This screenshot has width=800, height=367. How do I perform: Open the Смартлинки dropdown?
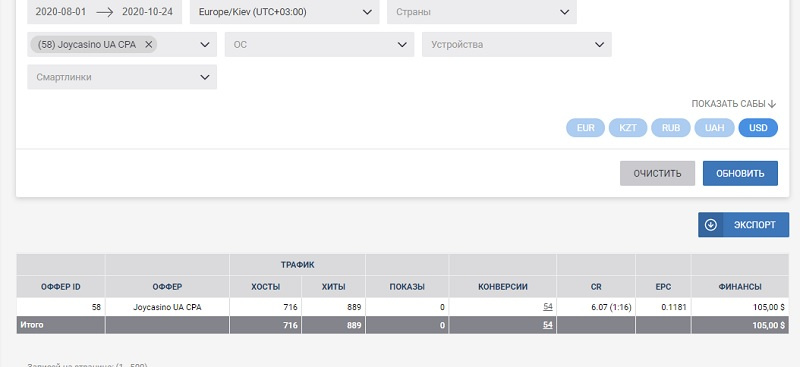[x=122, y=77]
